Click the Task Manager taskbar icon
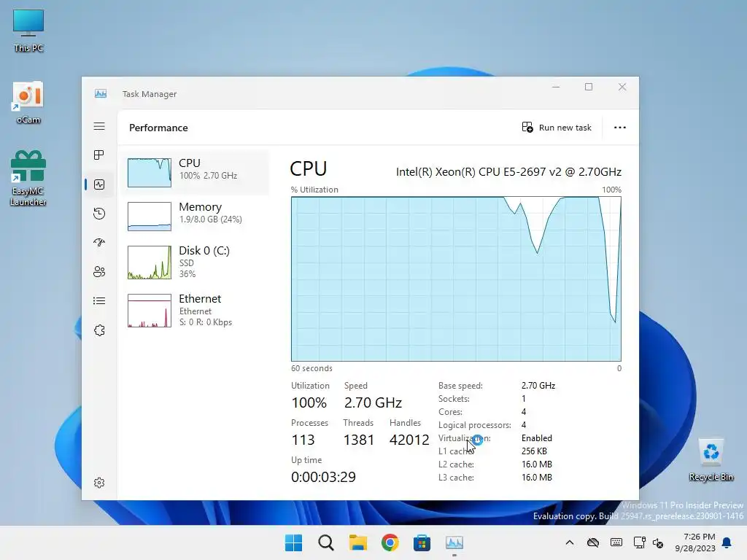Image resolution: width=747 pixels, height=560 pixels. coord(454,542)
